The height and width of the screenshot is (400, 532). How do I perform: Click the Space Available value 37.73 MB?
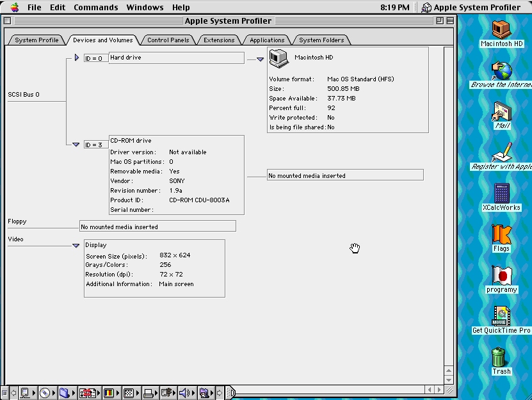coord(341,98)
